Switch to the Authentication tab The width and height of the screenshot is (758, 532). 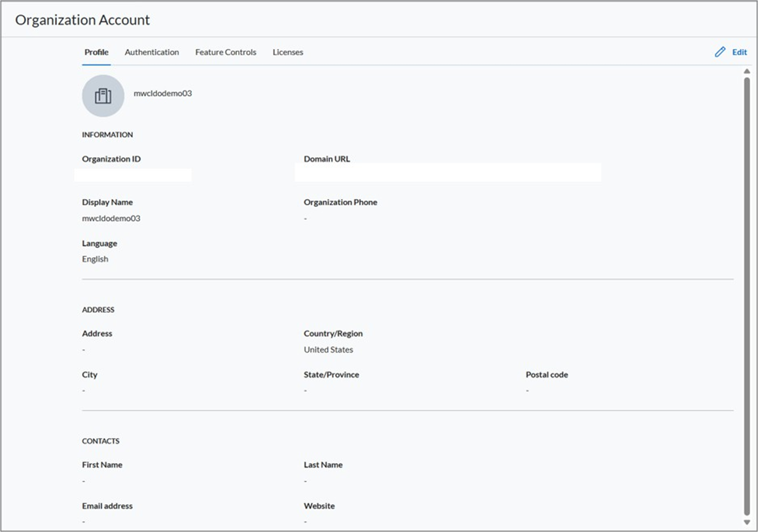[x=152, y=52]
